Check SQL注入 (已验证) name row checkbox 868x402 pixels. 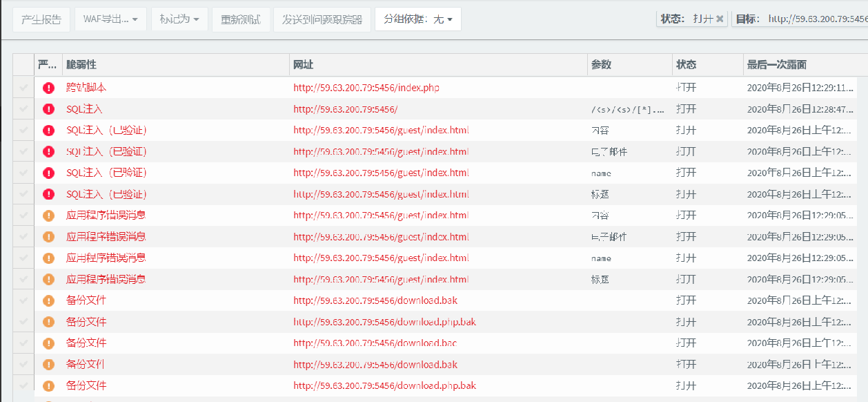point(23,173)
